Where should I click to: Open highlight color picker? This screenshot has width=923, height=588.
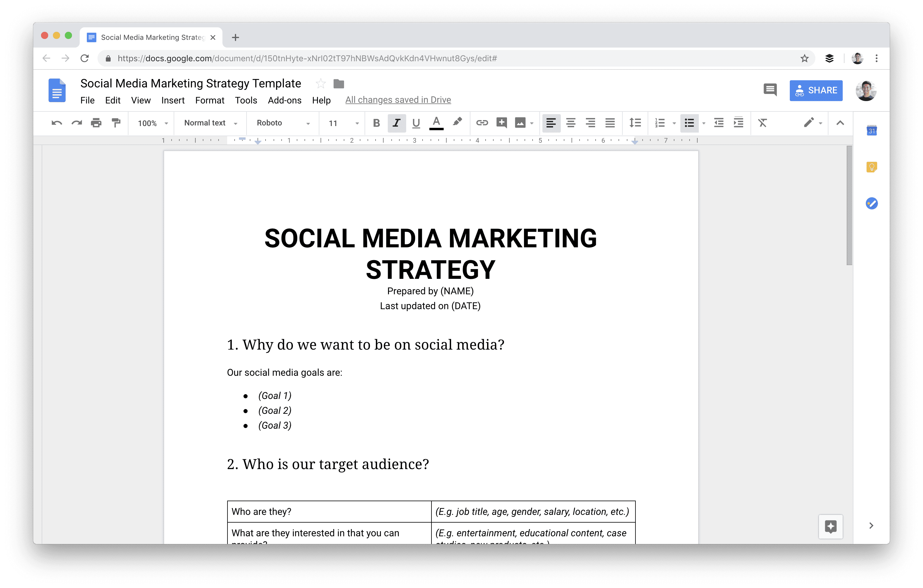click(x=457, y=123)
